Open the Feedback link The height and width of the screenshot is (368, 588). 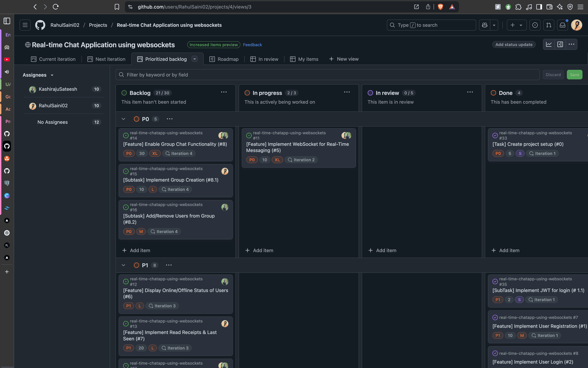252,45
